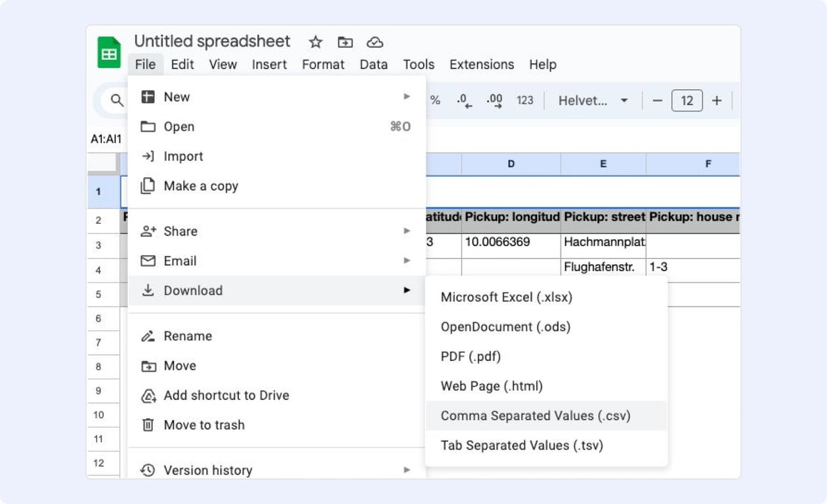Image resolution: width=827 pixels, height=504 pixels.
Task: Open the Edit menu
Action: click(x=182, y=64)
